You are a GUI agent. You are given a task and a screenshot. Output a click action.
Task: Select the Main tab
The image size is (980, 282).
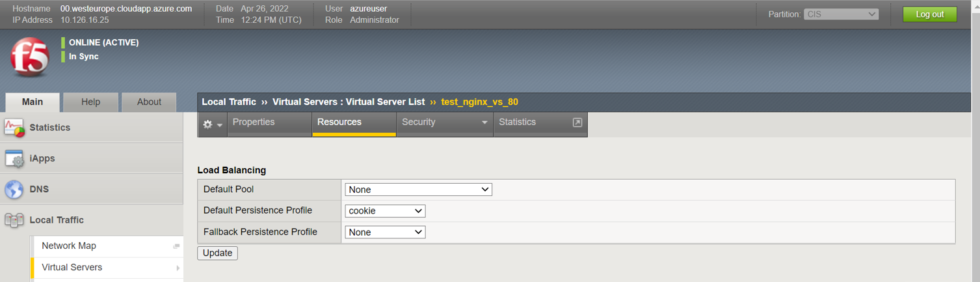coord(33,102)
